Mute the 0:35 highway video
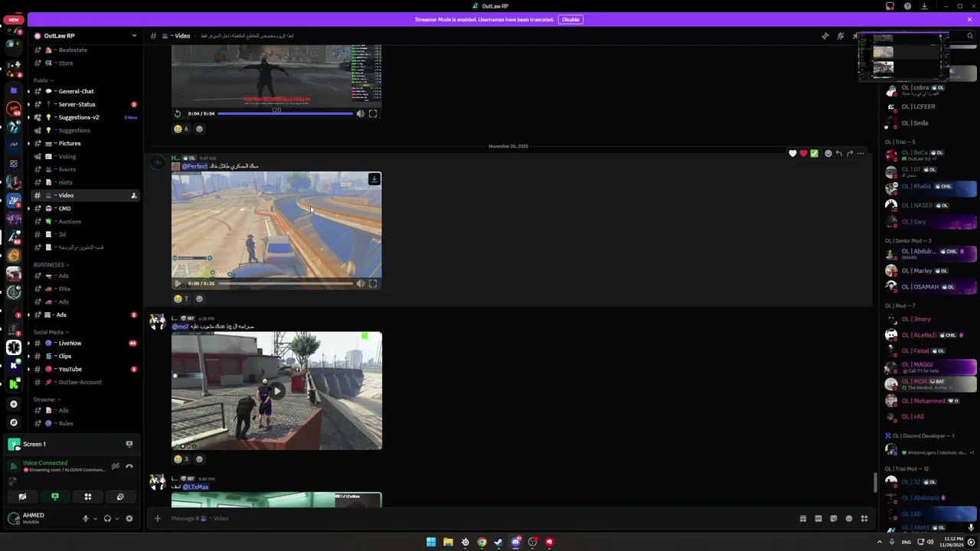The image size is (980, 551). pos(360,283)
